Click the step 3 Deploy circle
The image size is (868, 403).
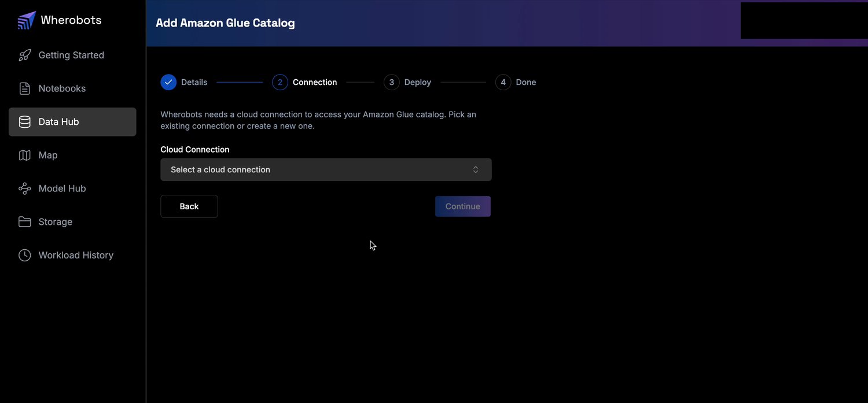coord(392,82)
